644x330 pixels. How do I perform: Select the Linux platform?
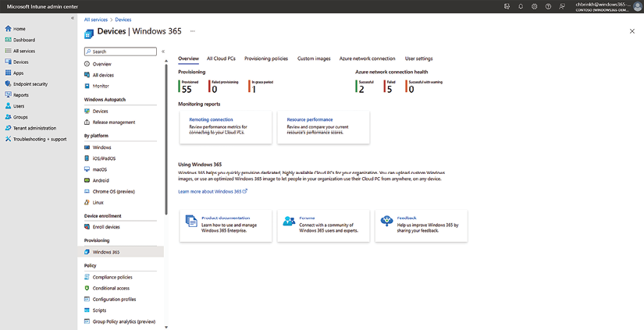[94, 202]
